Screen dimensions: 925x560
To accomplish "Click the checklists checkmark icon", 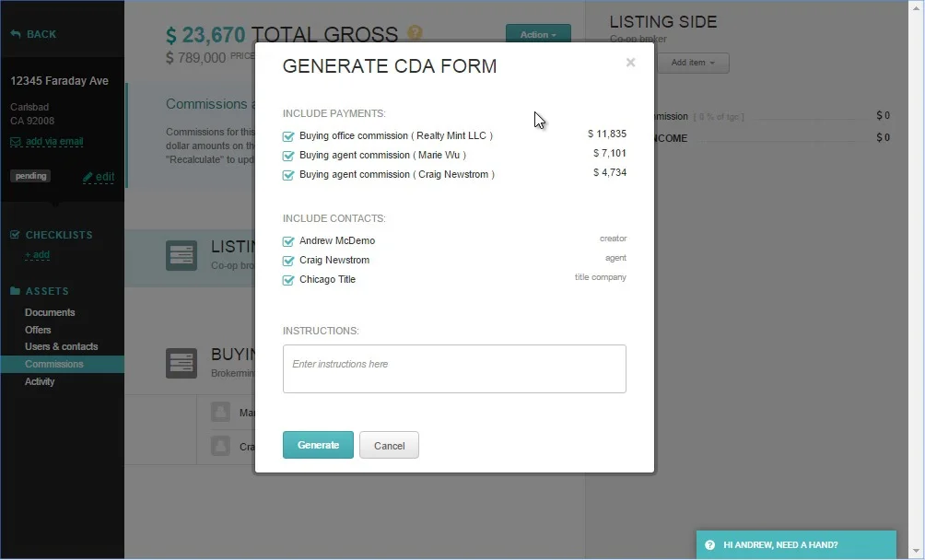I will (16, 235).
